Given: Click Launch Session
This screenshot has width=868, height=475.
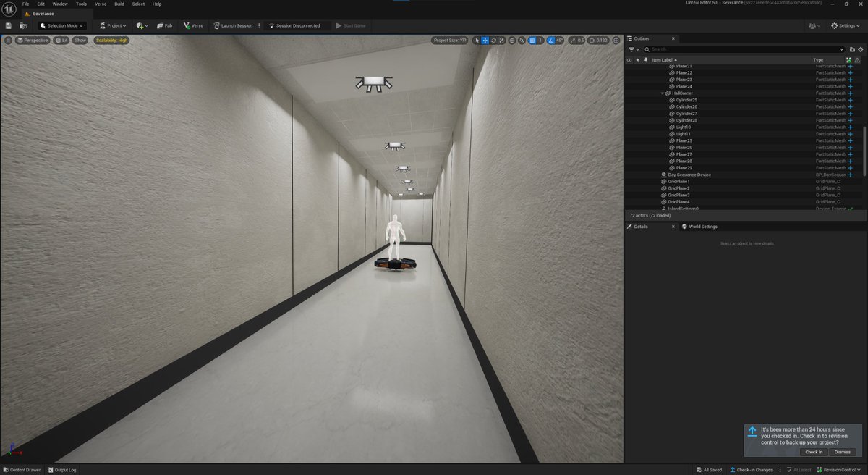Looking at the screenshot, I should tap(232, 25).
